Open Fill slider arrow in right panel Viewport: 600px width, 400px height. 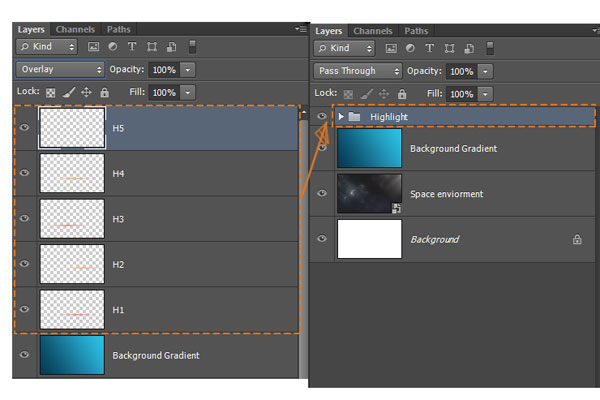click(x=485, y=94)
